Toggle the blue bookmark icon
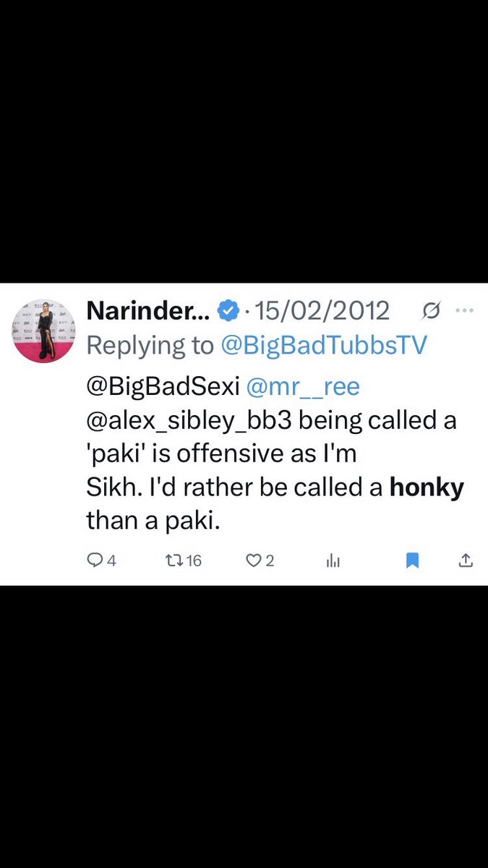The image size is (488, 868). click(412, 560)
